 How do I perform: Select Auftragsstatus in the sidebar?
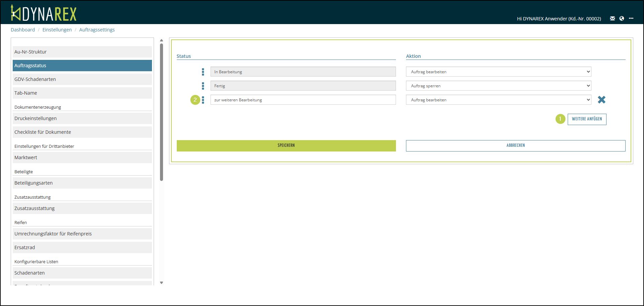82,66
